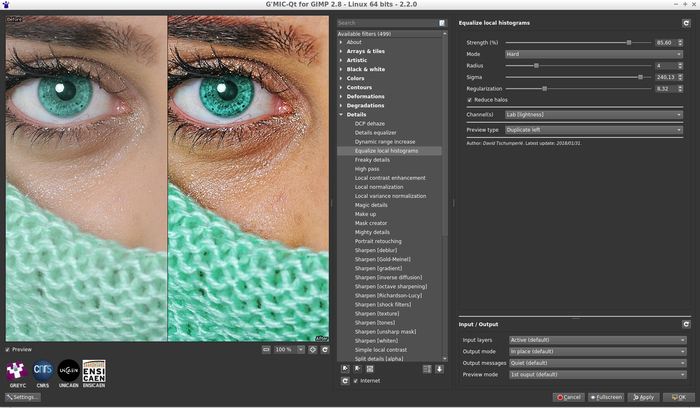Image resolution: width=700 pixels, height=408 pixels.
Task: Toggle the Preview checkbox
Action: [9, 349]
